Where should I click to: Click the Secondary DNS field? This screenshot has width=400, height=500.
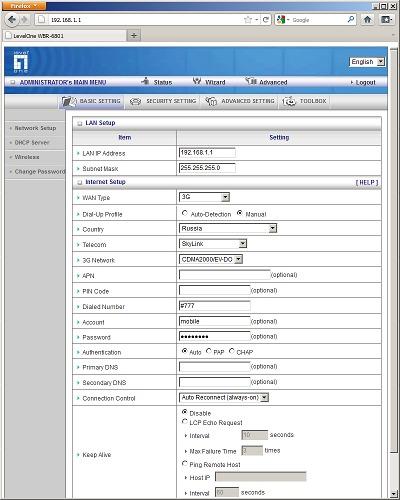214,382
